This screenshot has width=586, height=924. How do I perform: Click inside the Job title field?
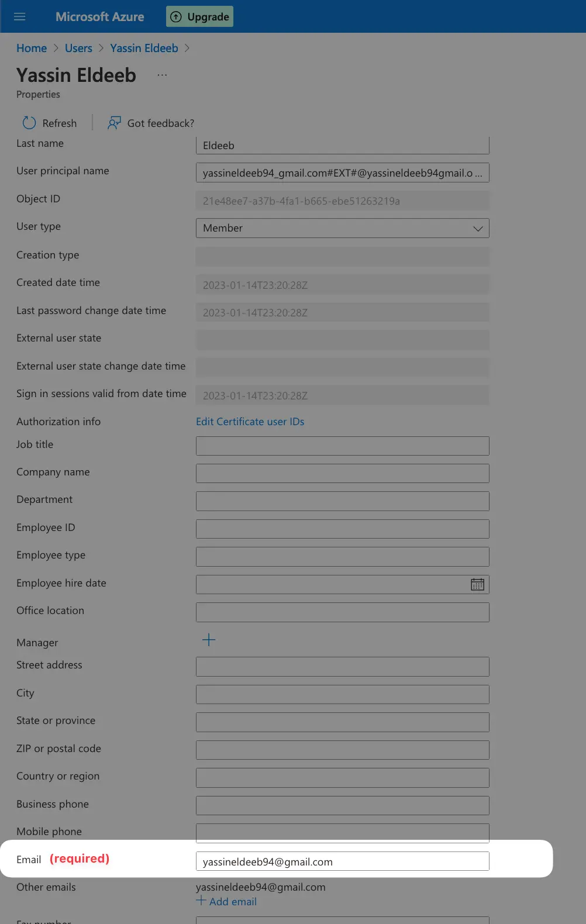click(x=342, y=446)
